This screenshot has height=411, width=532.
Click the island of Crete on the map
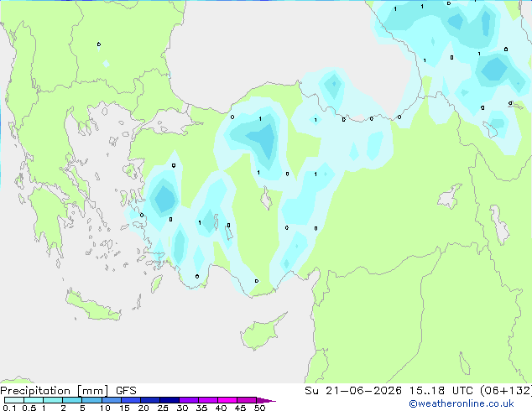coord(93,307)
